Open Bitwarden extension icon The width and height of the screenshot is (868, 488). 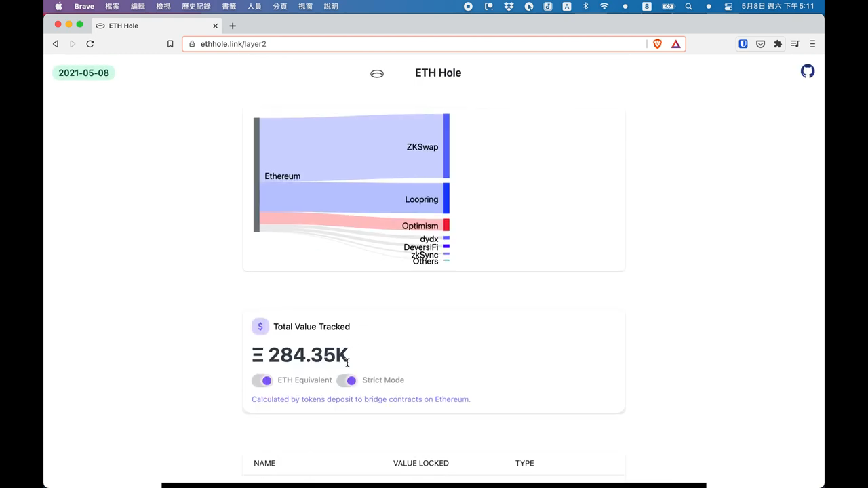743,44
